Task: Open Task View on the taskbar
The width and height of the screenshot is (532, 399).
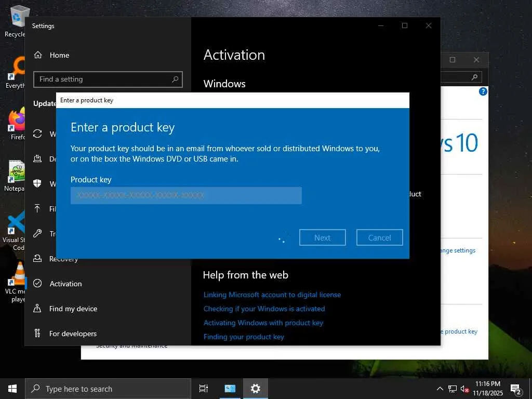Action: coord(204,389)
